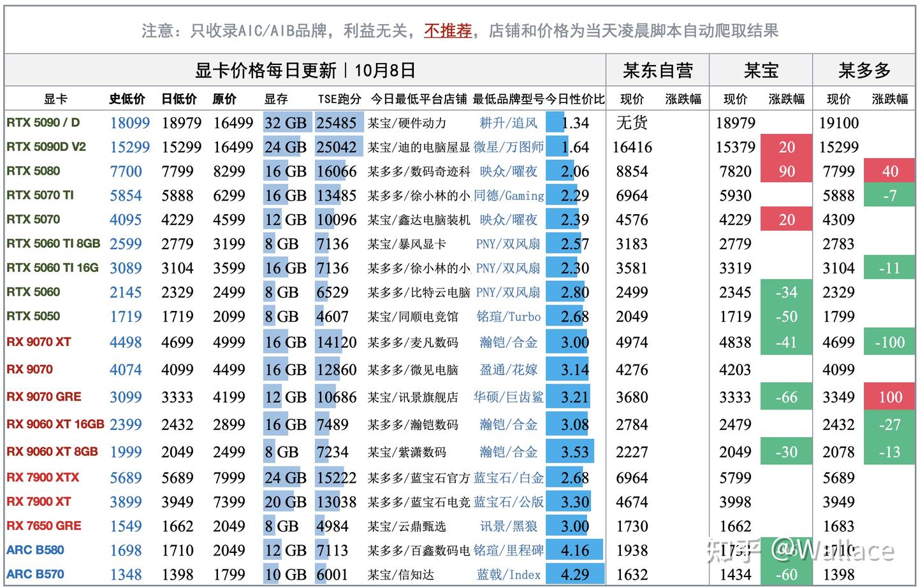This screenshot has height=588, width=918.
Task: Select the RX 7650 GRE row label
Action: coord(44,526)
